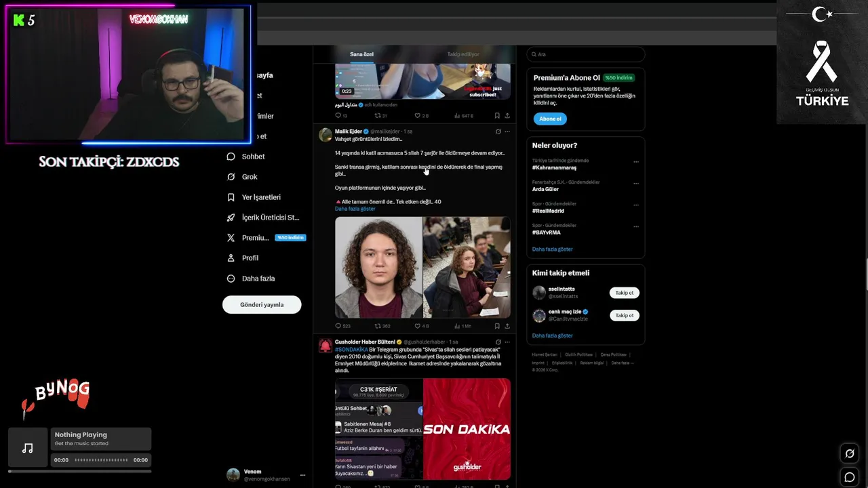This screenshot has height=488, width=868.
Task: Open more options on Gusholder Haber Bülteni post
Action: coord(507,342)
